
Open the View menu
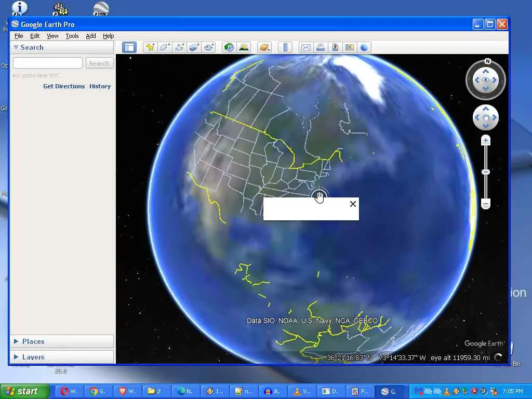pos(52,36)
